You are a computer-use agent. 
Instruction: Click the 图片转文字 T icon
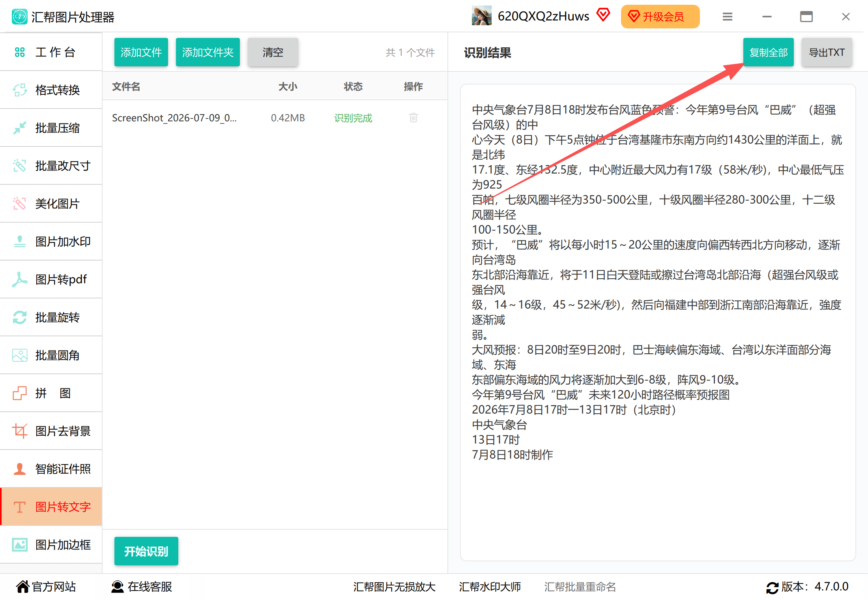click(20, 507)
